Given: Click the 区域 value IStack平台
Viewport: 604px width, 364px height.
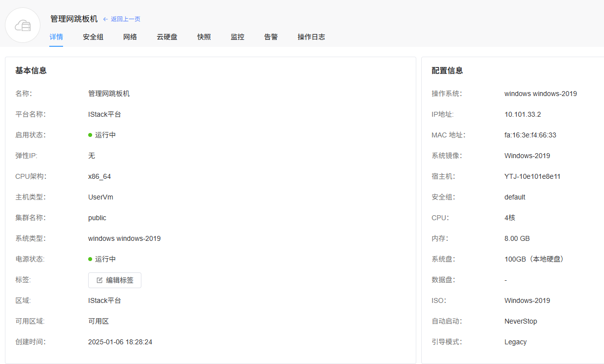Looking at the screenshot, I should 104,300.
